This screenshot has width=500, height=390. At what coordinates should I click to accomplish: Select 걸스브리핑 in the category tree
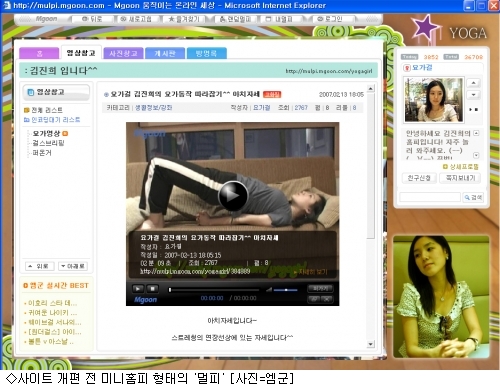click(48, 143)
